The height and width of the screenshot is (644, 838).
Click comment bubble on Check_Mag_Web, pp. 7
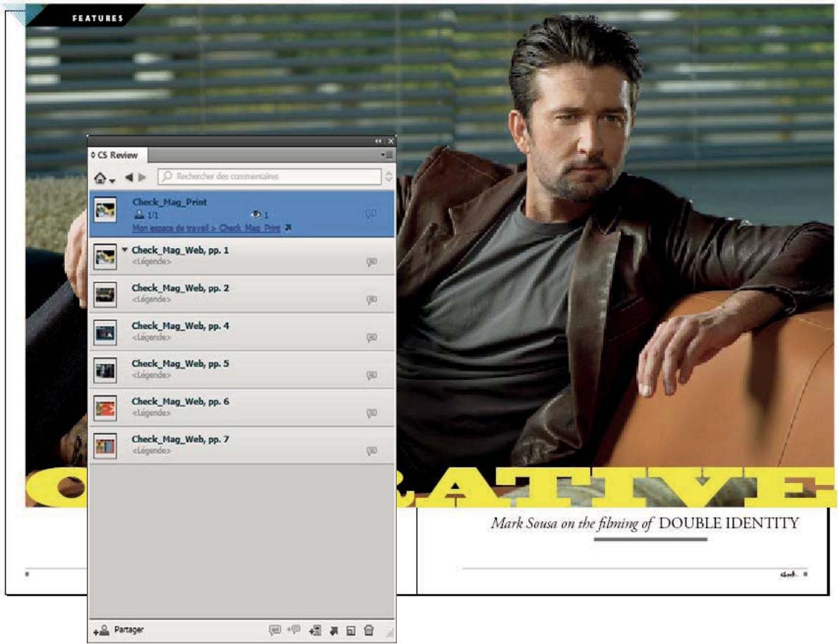(372, 451)
